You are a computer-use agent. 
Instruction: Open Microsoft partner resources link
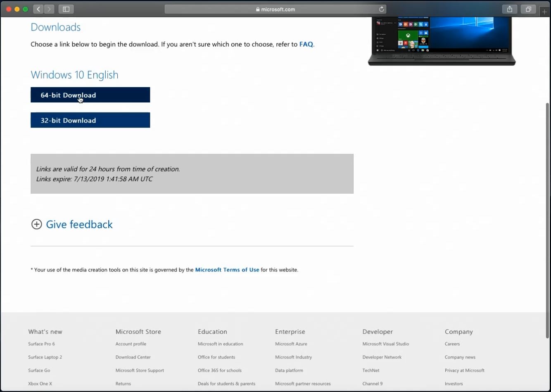[303, 383]
